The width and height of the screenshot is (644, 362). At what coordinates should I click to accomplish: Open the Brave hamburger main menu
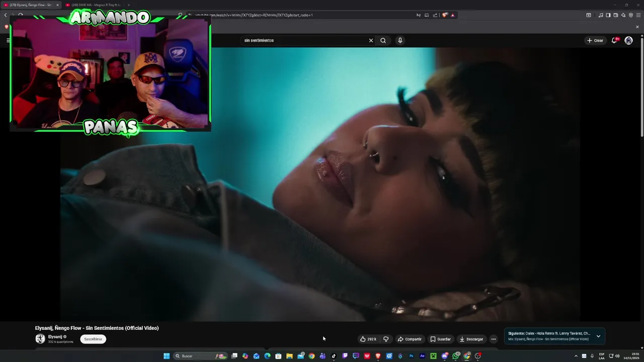[x=638, y=15]
